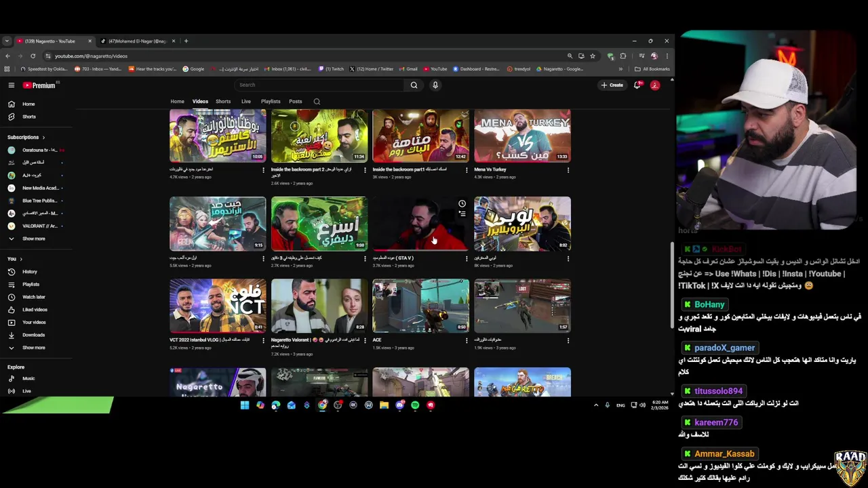The width and height of the screenshot is (868, 488).
Task: Open Windows Start menu
Action: [245, 405]
